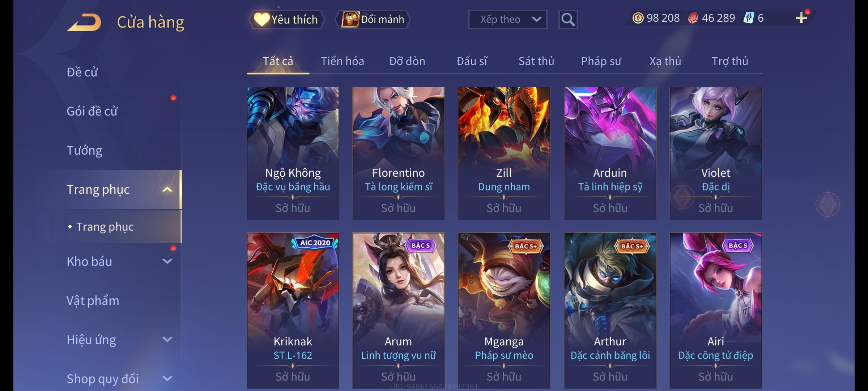Tap the diamond floating icon on right edge
This screenshot has width=868, height=391.
(827, 205)
